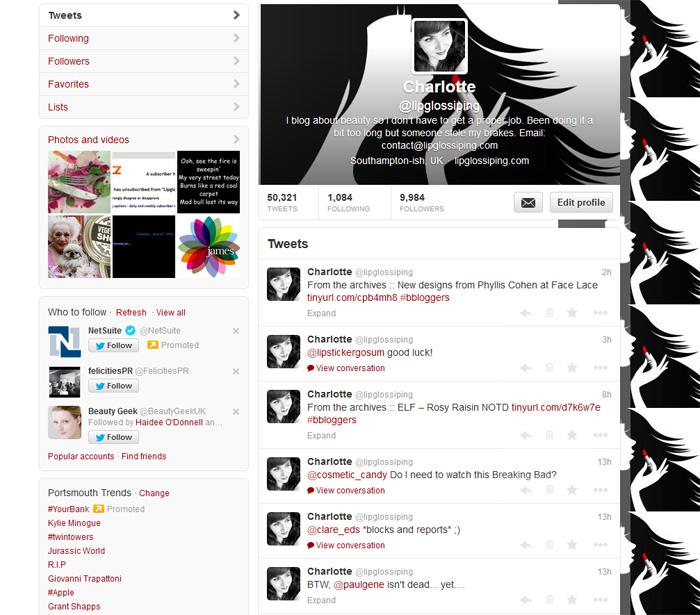Follow the Beauty Geek account
The image size is (700, 615).
[113, 437]
